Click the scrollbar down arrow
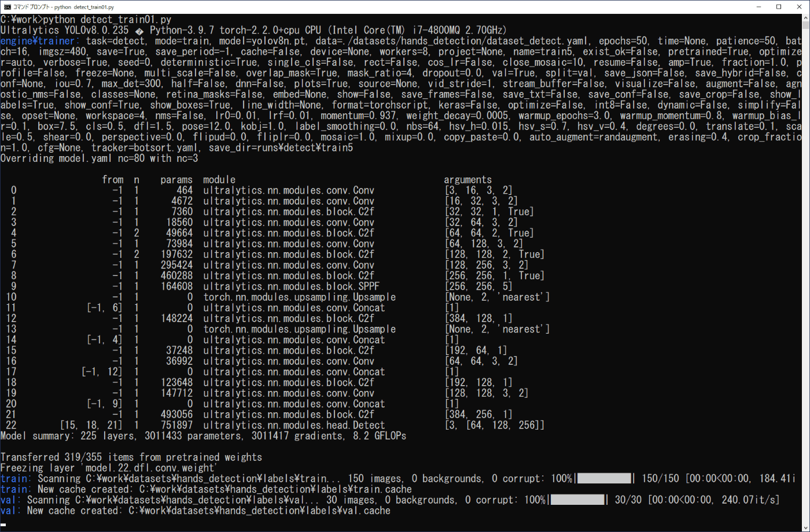The image size is (810, 532). 805,527
